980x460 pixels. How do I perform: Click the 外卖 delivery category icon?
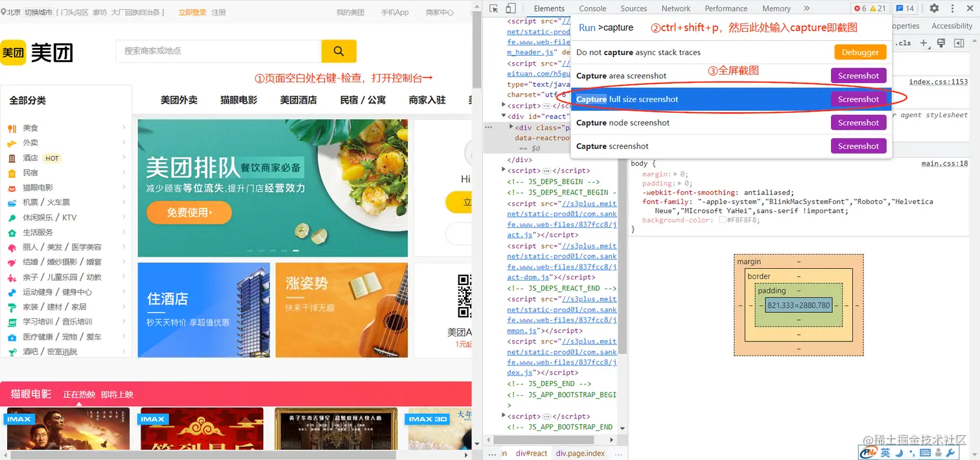click(12, 143)
